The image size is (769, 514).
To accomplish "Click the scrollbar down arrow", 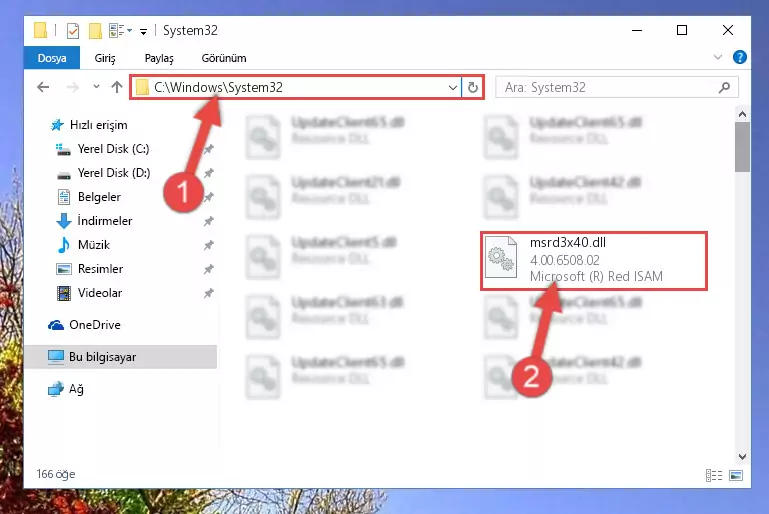I will pos(743,457).
